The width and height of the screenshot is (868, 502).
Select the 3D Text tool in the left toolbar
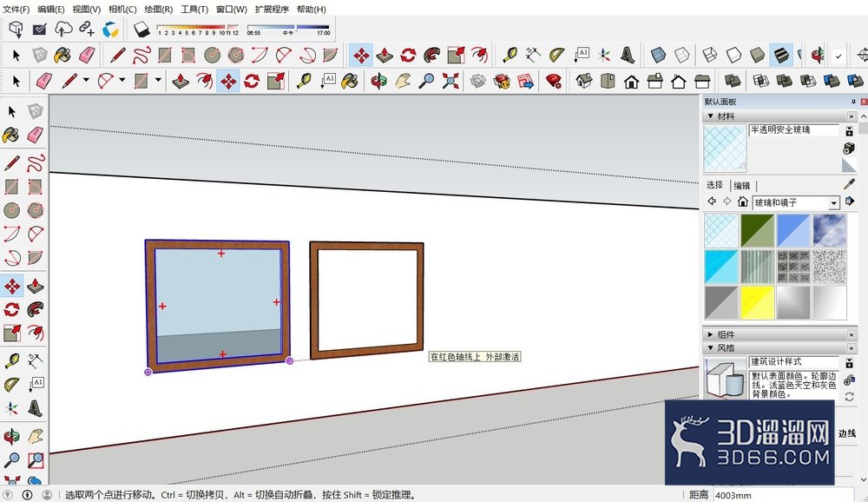(x=36, y=408)
